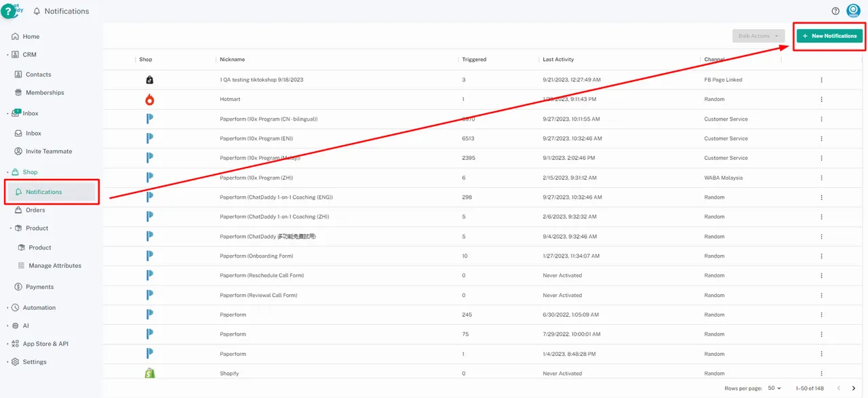The image size is (868, 398).
Task: Click bell icon beside Notifications title
Action: pyautogui.click(x=37, y=12)
